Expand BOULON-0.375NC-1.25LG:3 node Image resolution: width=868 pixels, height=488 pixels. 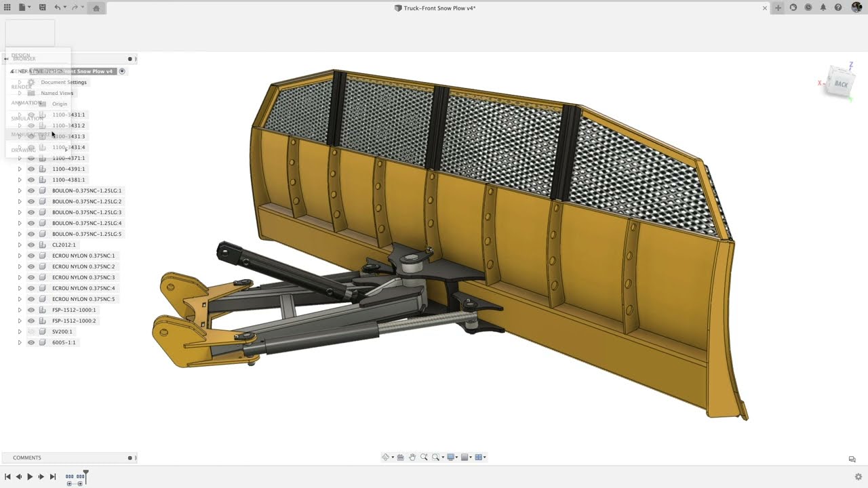(20, 212)
